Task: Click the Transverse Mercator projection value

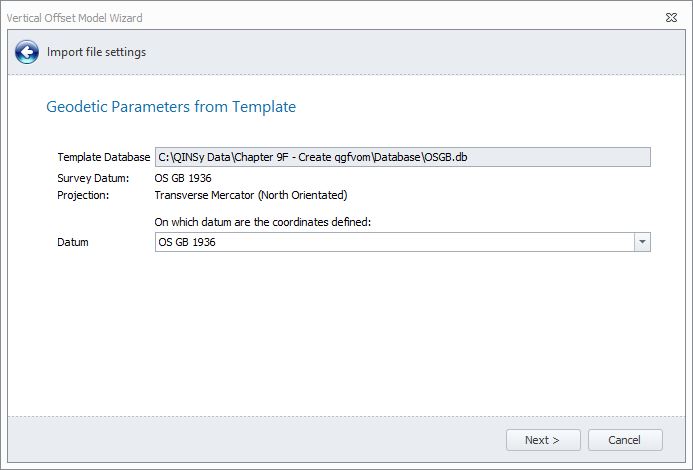Action: point(251,195)
